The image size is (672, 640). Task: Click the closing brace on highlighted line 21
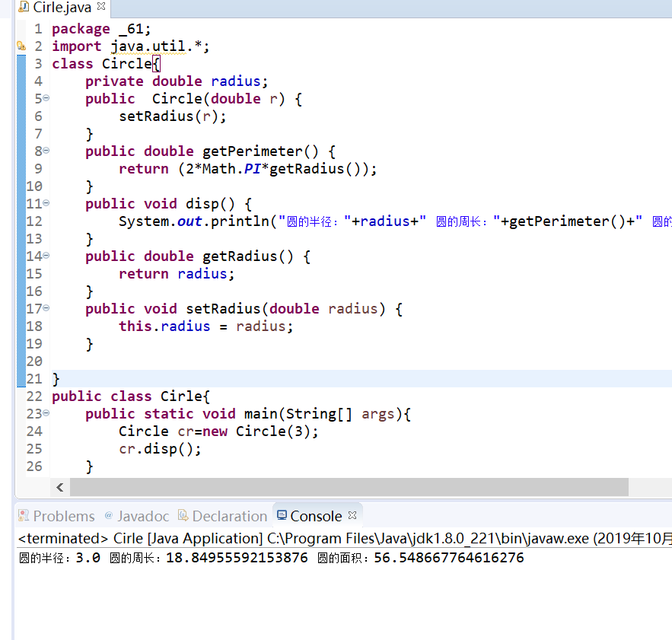[56, 379]
